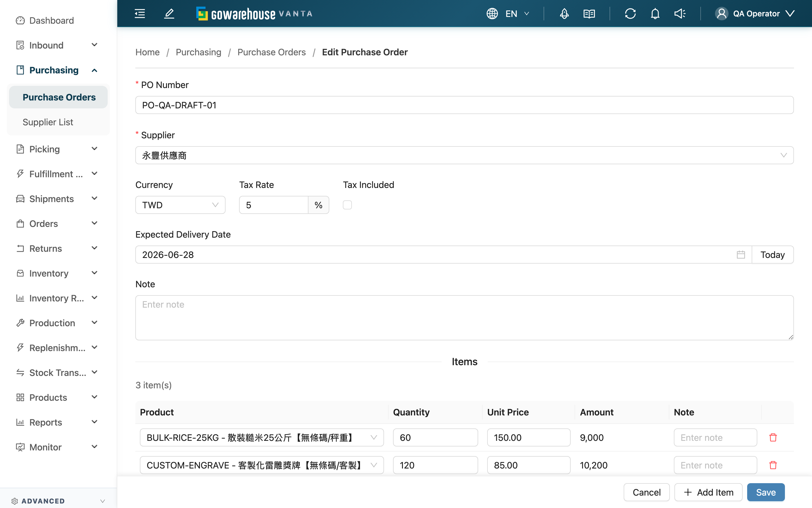Click the Products grid icon
812x508 pixels.
click(x=20, y=397)
